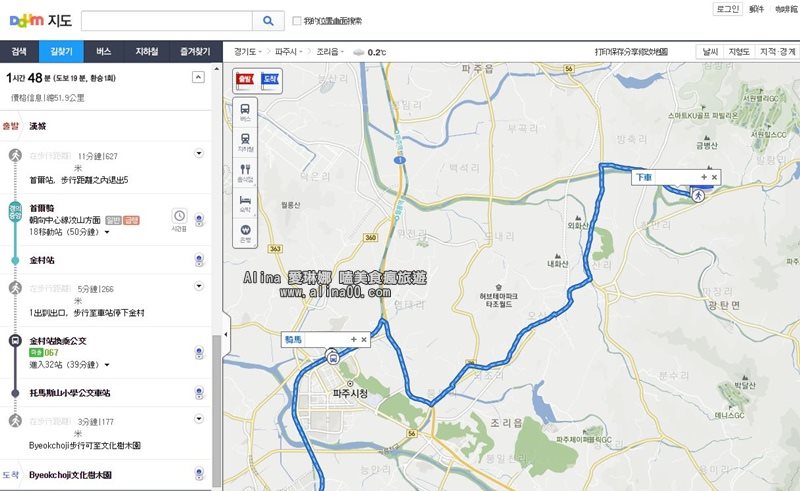Expand the 18-station stop list arrow

tap(107, 232)
